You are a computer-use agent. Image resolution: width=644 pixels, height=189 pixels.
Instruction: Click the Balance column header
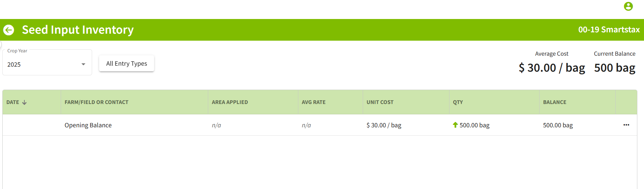click(554, 102)
